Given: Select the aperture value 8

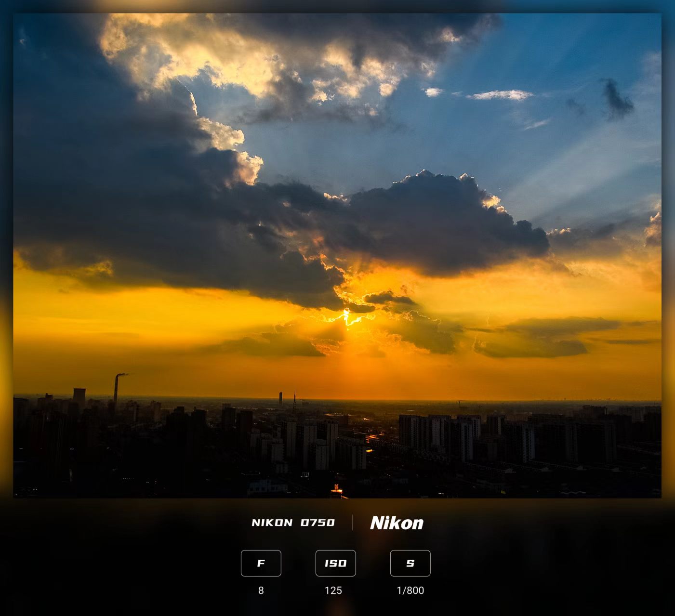Looking at the screenshot, I should 261,590.
